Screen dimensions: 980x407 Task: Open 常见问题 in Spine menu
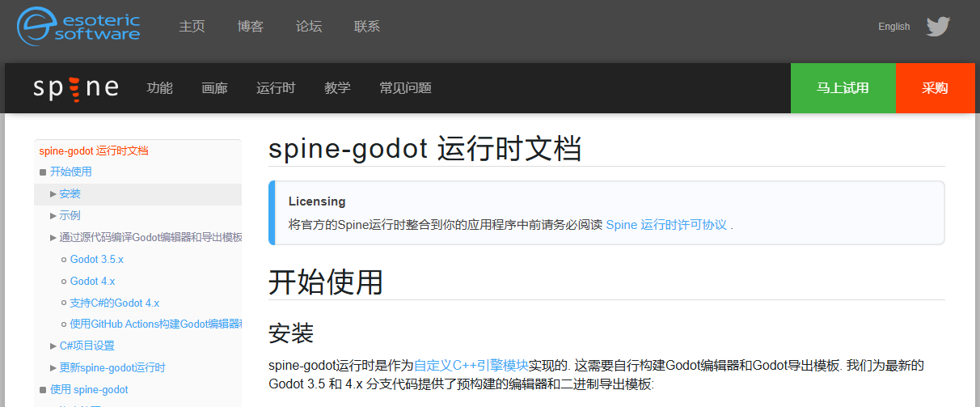click(x=405, y=88)
